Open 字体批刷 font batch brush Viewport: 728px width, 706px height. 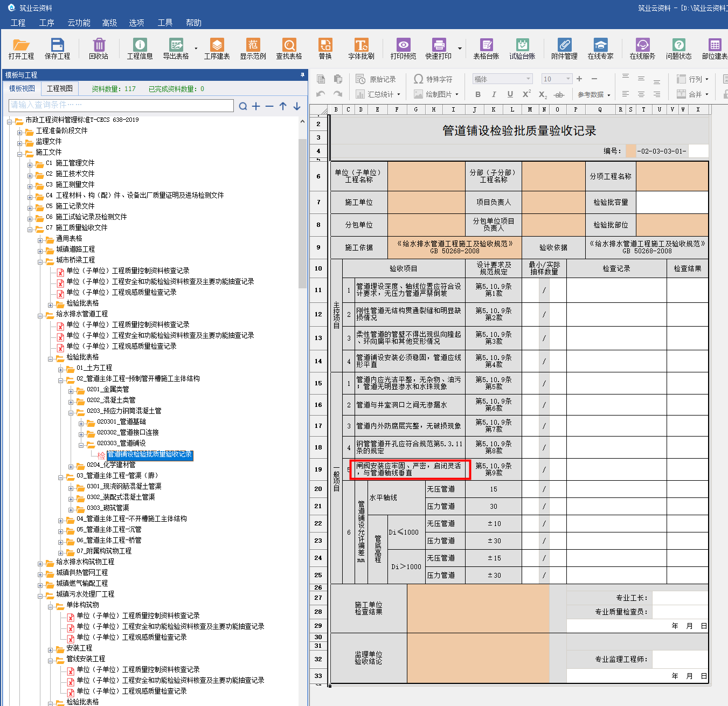tap(361, 49)
